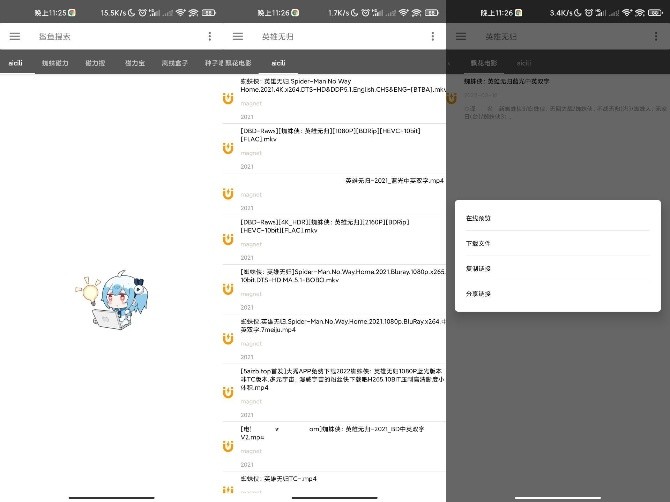This screenshot has height=502, width=670.
Task: Tap magnet icon of 英雄无归-2021 蓝光中英双字.mp4 result
Action: 228,194
